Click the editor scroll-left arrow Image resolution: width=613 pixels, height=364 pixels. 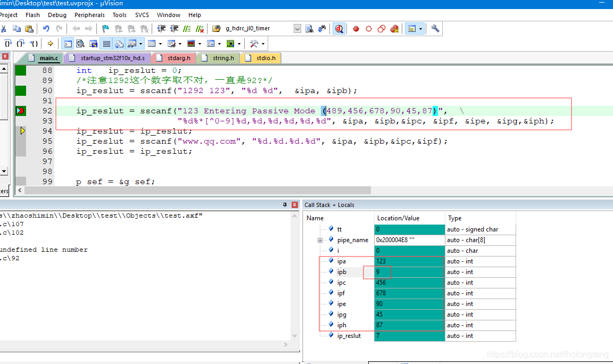pyautogui.click(x=20, y=191)
